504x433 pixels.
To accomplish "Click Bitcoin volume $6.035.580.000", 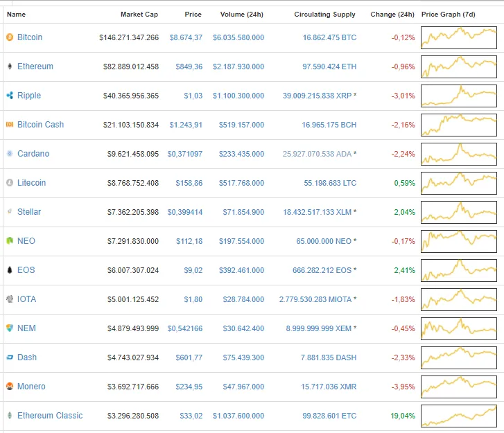I will (x=238, y=37).
